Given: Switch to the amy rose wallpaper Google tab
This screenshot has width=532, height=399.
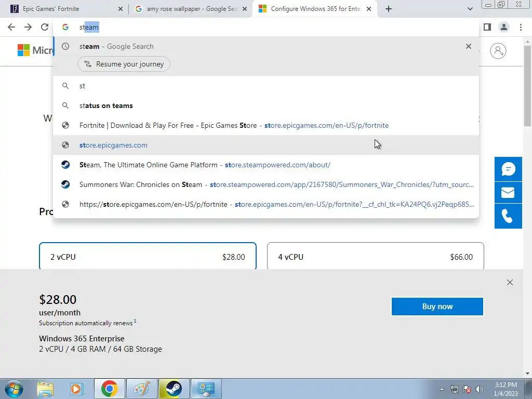Looking at the screenshot, I should point(191,9).
